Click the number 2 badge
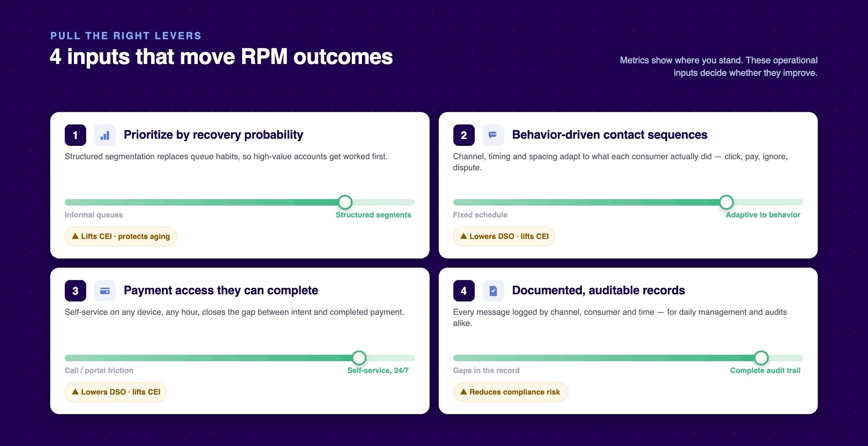868x446 pixels. pyautogui.click(x=464, y=135)
